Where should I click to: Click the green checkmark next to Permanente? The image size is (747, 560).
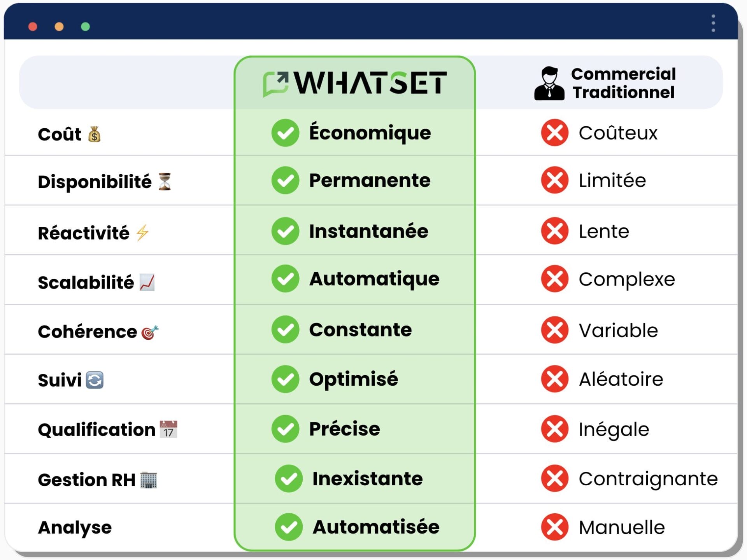pos(285,180)
